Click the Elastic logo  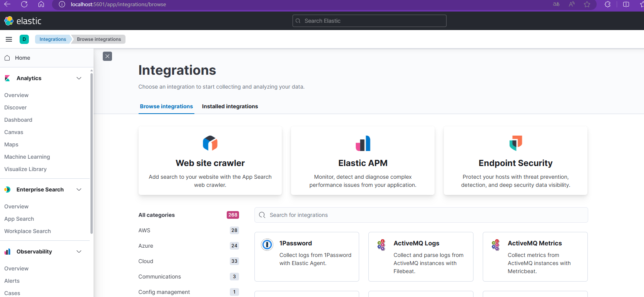coord(23,21)
